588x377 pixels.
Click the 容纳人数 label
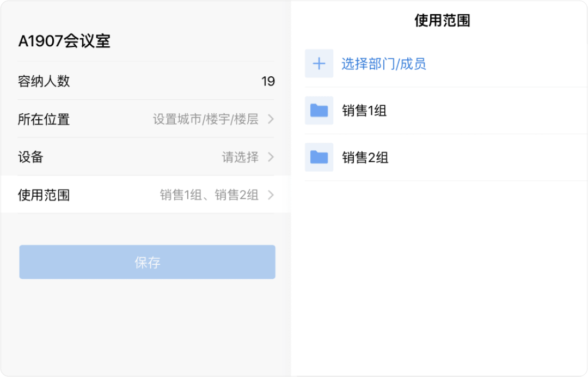(x=44, y=82)
